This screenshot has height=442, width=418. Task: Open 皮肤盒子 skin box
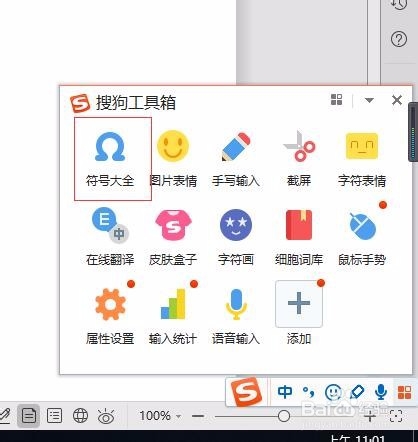[173, 236]
